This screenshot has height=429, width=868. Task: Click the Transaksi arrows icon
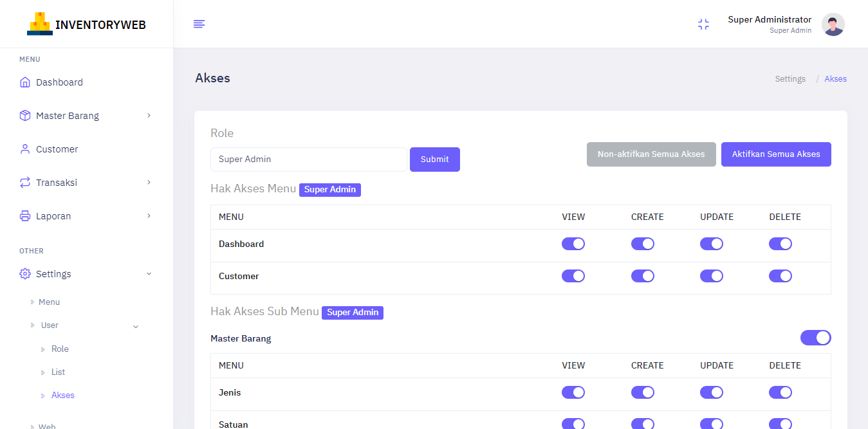(x=24, y=182)
